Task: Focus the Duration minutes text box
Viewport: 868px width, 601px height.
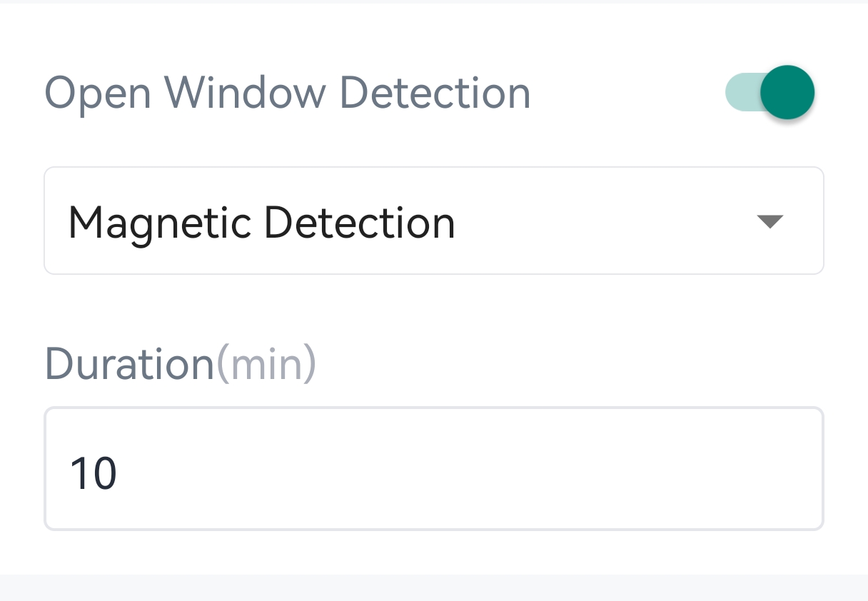Action: [x=434, y=469]
